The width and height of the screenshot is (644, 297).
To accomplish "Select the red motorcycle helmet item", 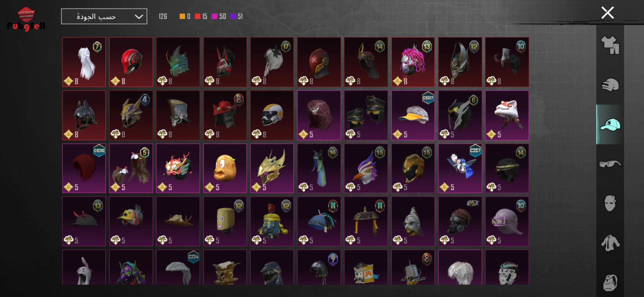I will [x=131, y=62].
